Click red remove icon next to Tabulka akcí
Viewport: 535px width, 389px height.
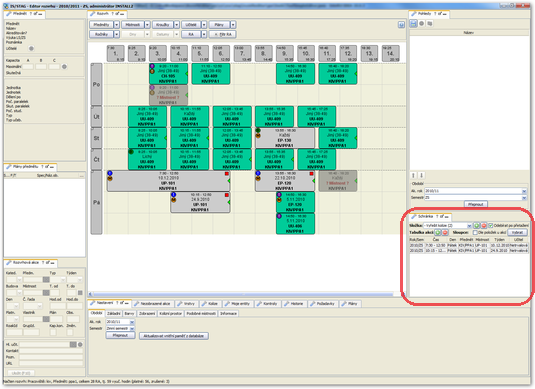tap(445, 232)
